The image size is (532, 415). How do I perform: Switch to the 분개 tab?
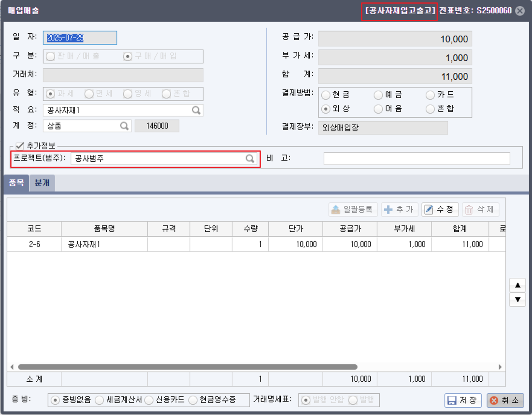pos(42,183)
